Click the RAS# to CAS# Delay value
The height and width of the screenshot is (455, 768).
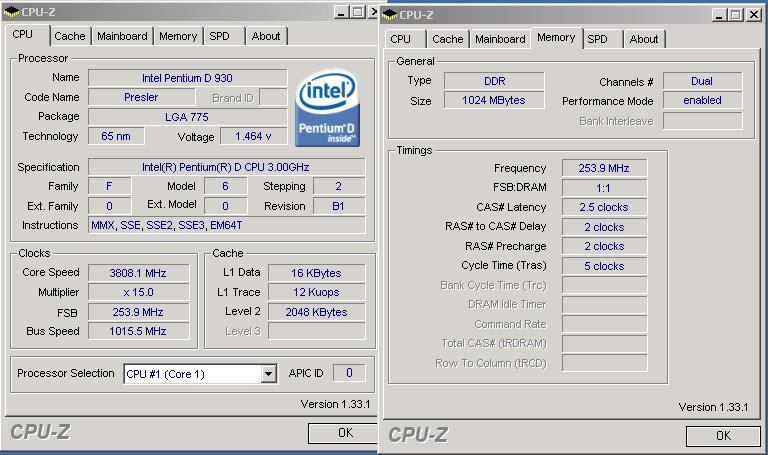coord(604,227)
